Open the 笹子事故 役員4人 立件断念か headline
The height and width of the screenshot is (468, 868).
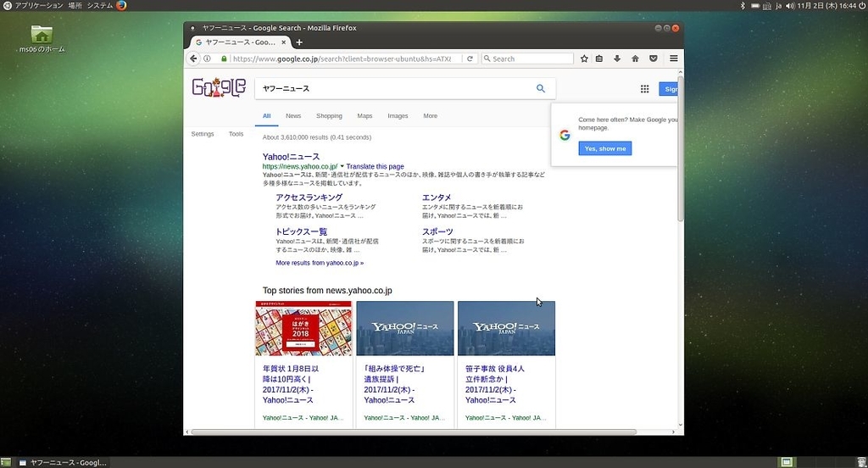coord(495,384)
